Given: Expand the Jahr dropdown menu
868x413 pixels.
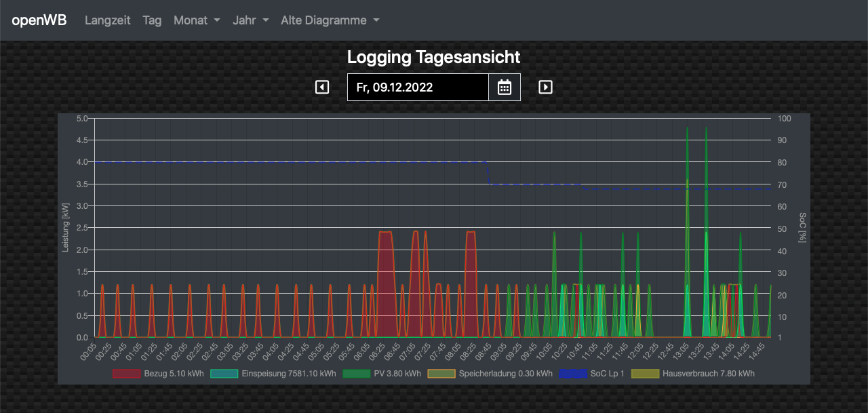Looking at the screenshot, I should click(250, 20).
